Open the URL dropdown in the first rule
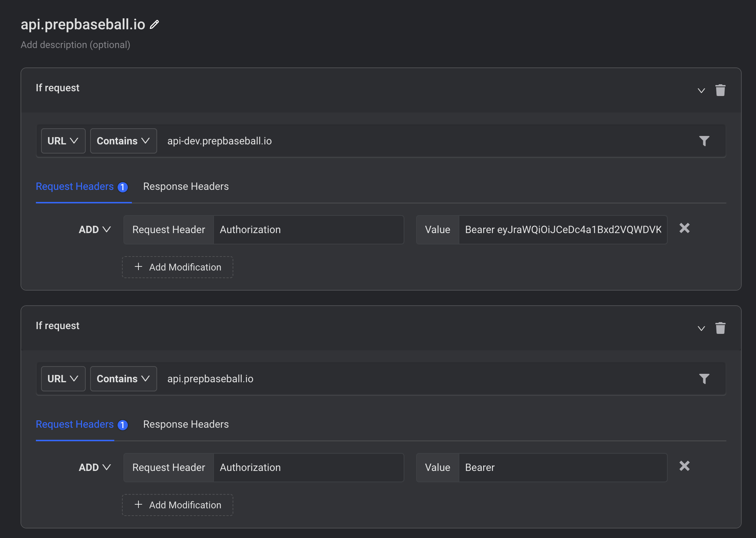Viewport: 756px width, 538px height. [x=63, y=141]
